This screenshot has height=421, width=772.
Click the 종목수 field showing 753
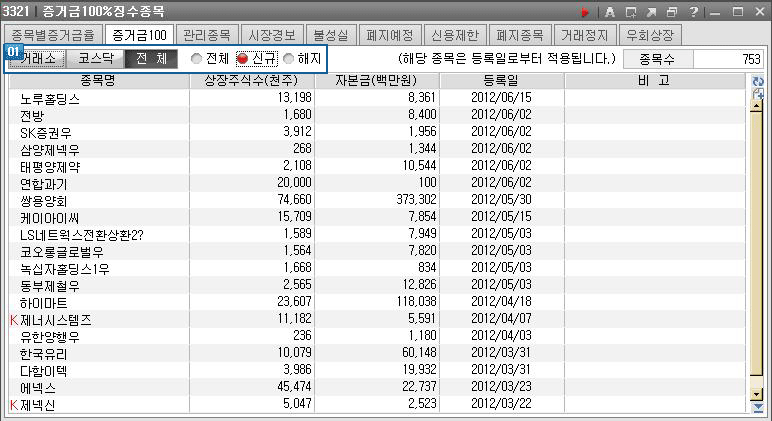point(728,60)
